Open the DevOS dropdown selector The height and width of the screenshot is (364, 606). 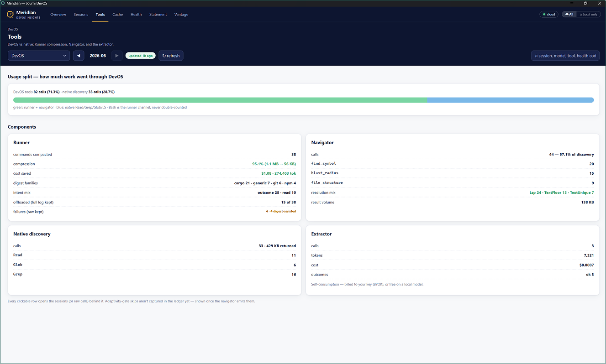(39, 56)
